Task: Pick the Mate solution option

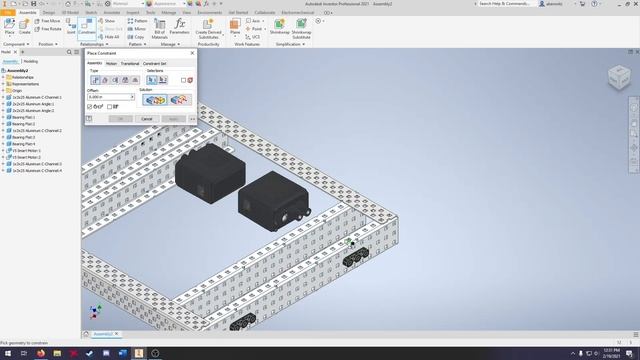Action: tap(155, 100)
